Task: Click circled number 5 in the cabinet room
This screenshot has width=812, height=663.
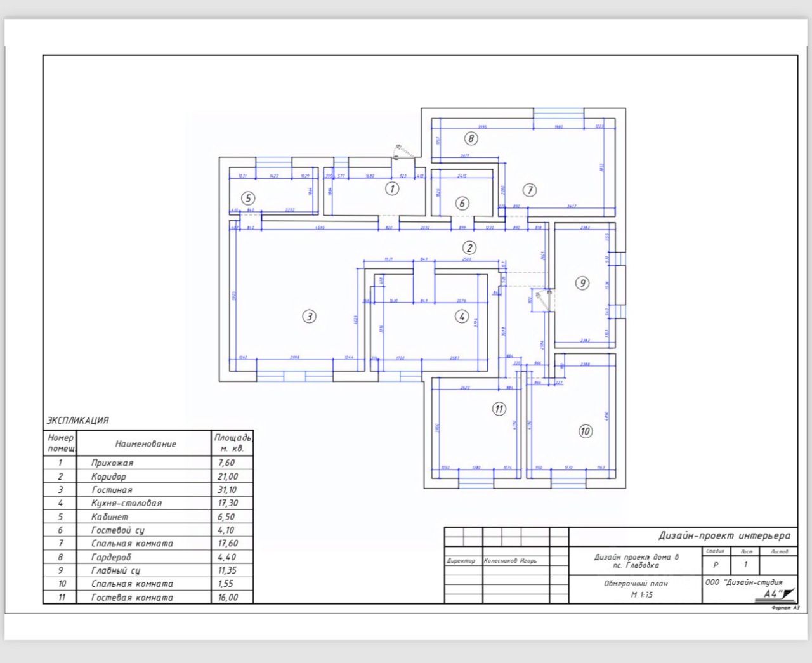Action: [x=248, y=199]
